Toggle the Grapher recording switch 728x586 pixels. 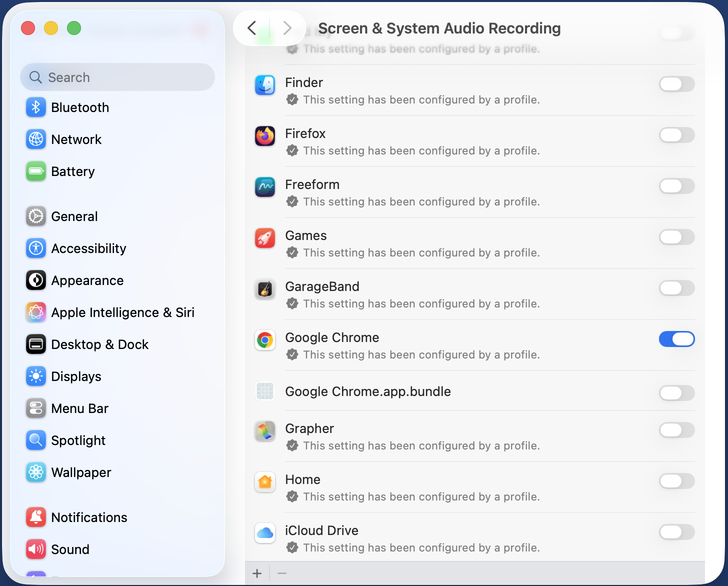point(677,430)
